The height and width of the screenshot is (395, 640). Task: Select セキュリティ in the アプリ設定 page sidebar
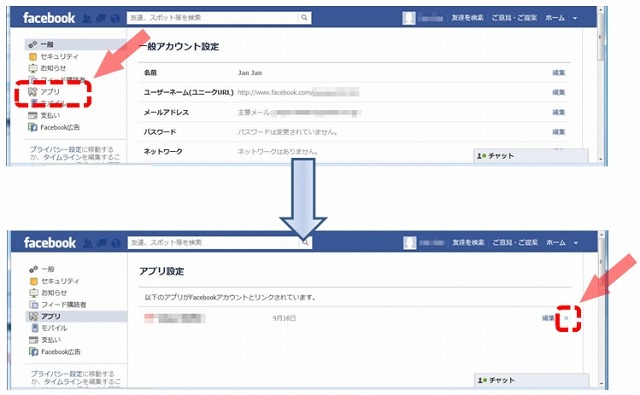pos(60,281)
